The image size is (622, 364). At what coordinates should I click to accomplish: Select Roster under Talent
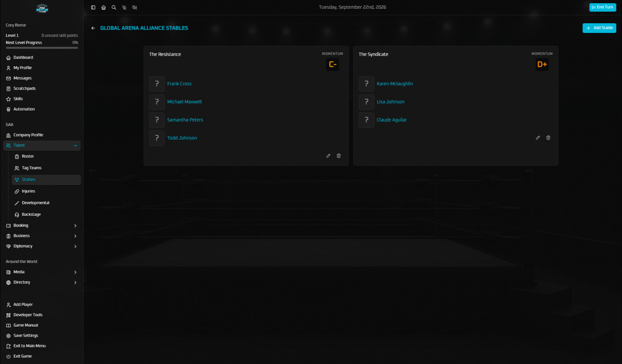click(x=46, y=156)
